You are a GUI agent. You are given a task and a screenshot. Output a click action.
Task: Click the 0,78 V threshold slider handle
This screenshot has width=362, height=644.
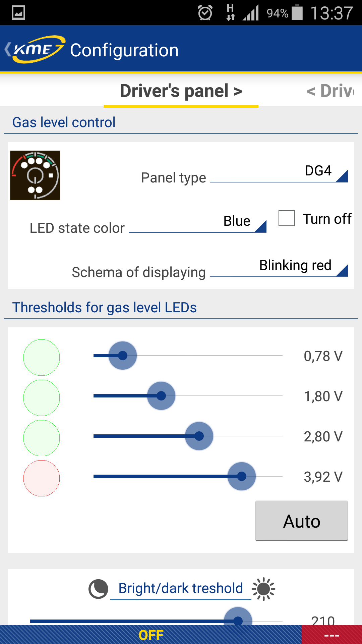[123, 356]
